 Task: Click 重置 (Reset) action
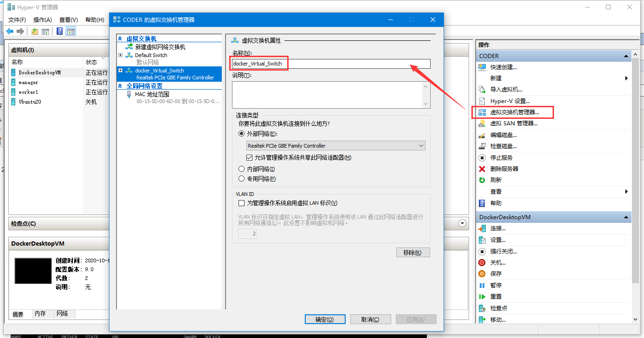click(x=496, y=297)
